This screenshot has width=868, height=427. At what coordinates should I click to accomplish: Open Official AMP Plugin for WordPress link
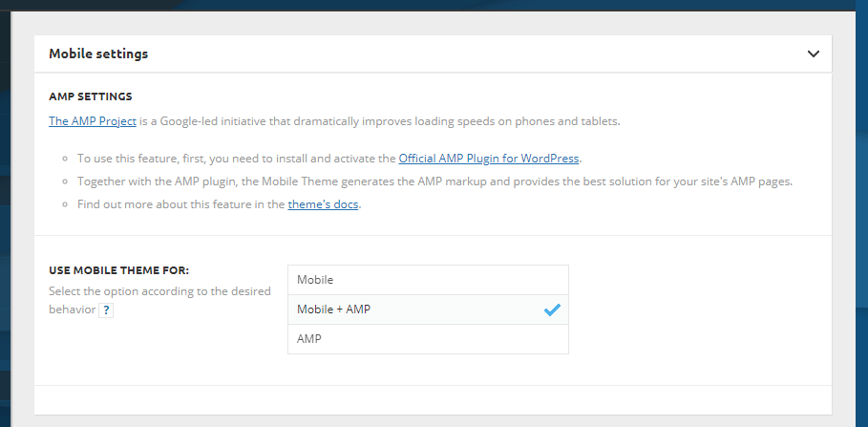(x=489, y=159)
